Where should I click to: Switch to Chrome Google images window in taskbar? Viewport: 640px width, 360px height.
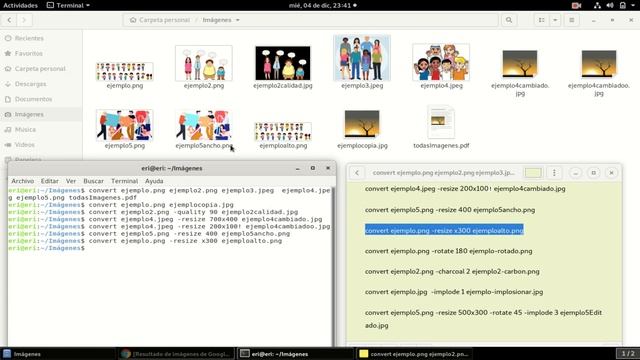pyautogui.click(x=178, y=354)
